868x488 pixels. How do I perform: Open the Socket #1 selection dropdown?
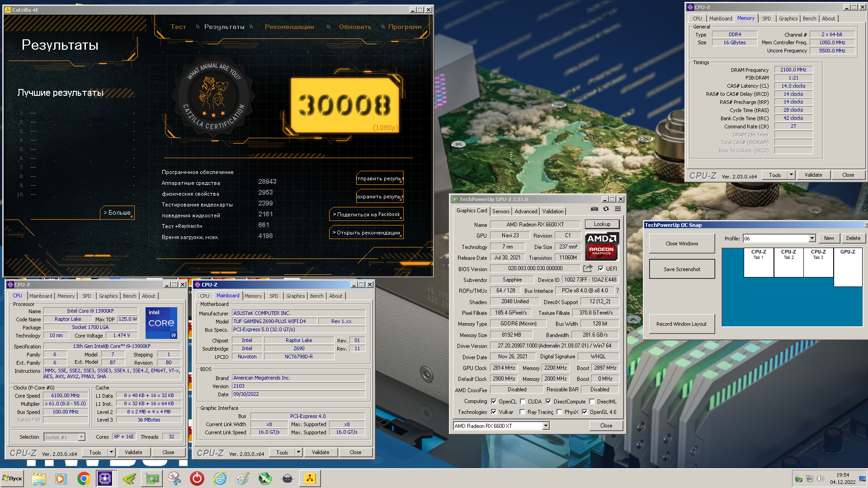click(64, 437)
